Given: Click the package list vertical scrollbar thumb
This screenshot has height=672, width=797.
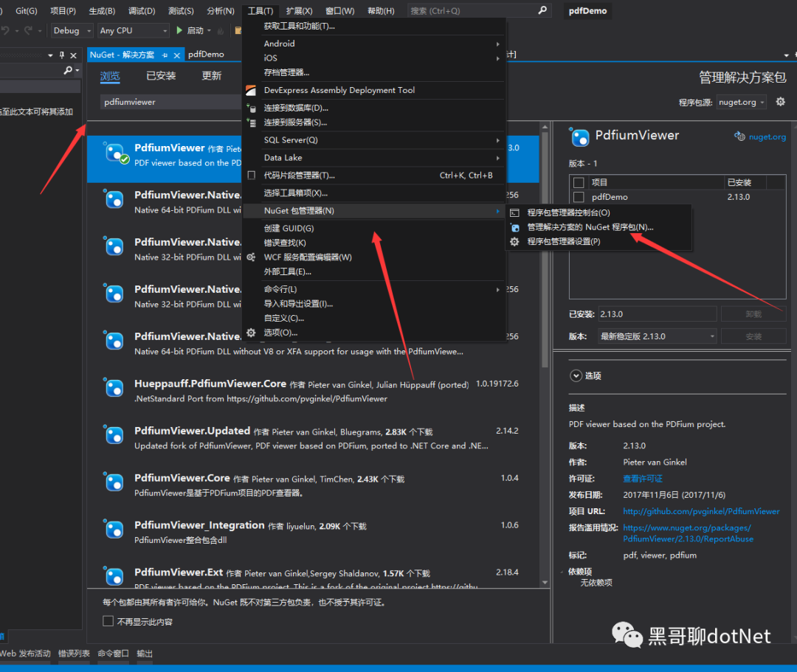Looking at the screenshot, I should (x=545, y=249).
